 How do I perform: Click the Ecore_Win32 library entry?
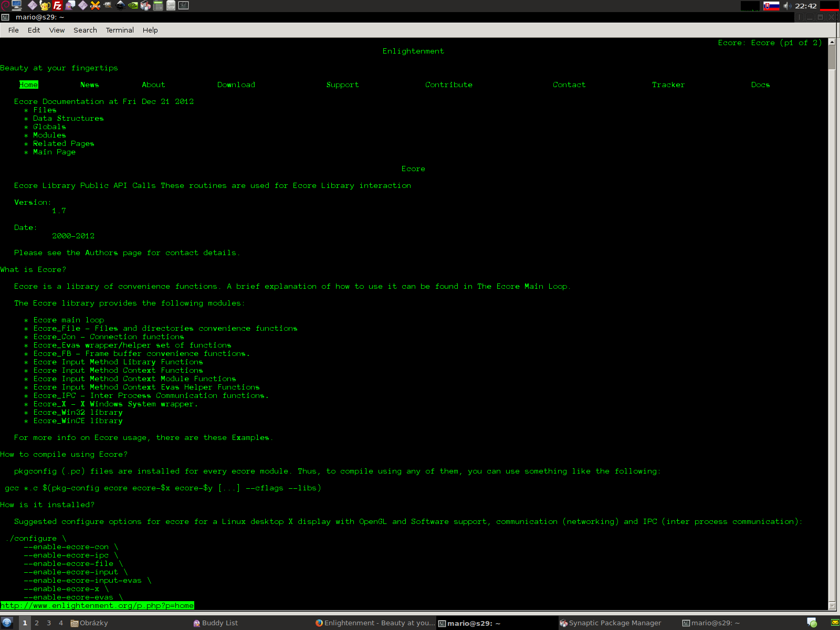click(x=78, y=412)
